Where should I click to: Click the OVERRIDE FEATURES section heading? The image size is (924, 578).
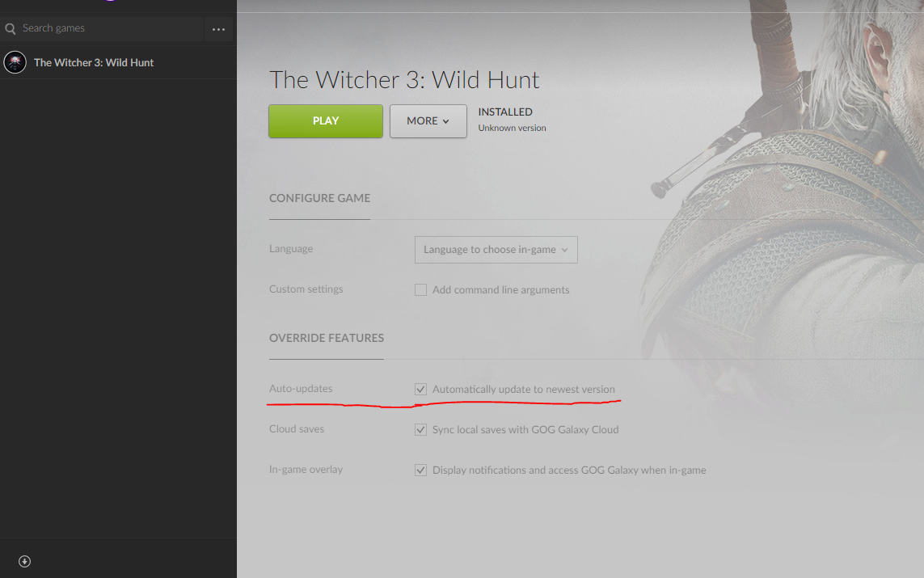click(x=327, y=338)
